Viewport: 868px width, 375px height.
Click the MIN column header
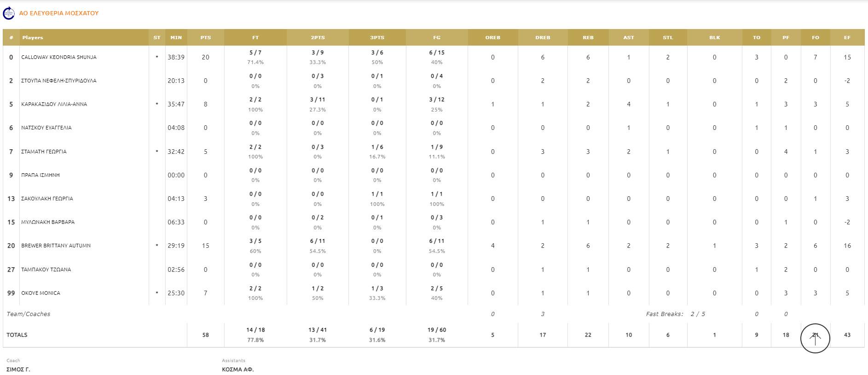176,38
